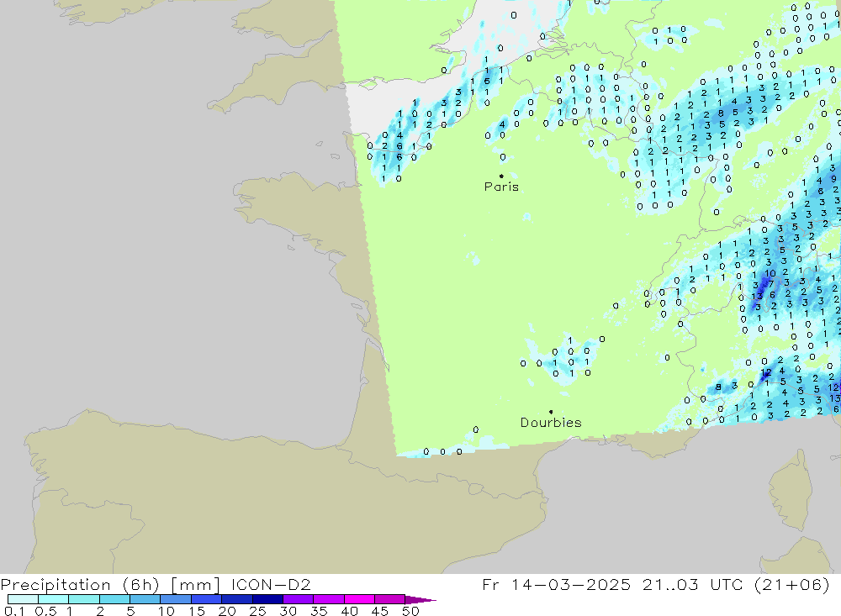This screenshot has width=841, height=616.
Task: Click the Precipitation (6h) [mm] title text
Action: point(110,584)
